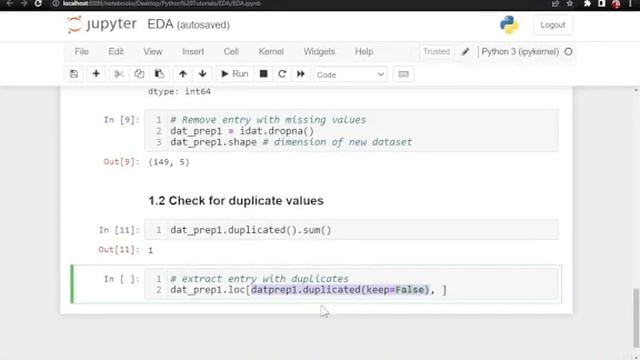Reload the page in browser
Image resolution: width=640 pixels, height=360 pixels.
[38, 4]
